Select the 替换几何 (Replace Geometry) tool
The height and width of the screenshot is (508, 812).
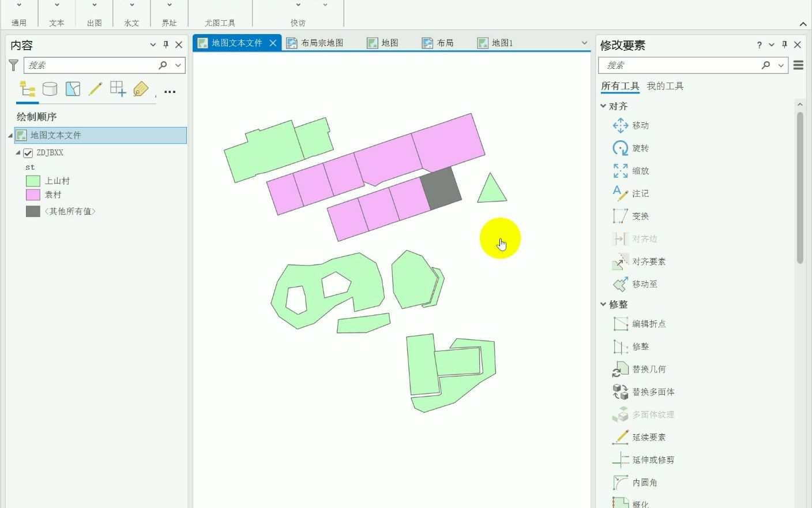pos(638,369)
